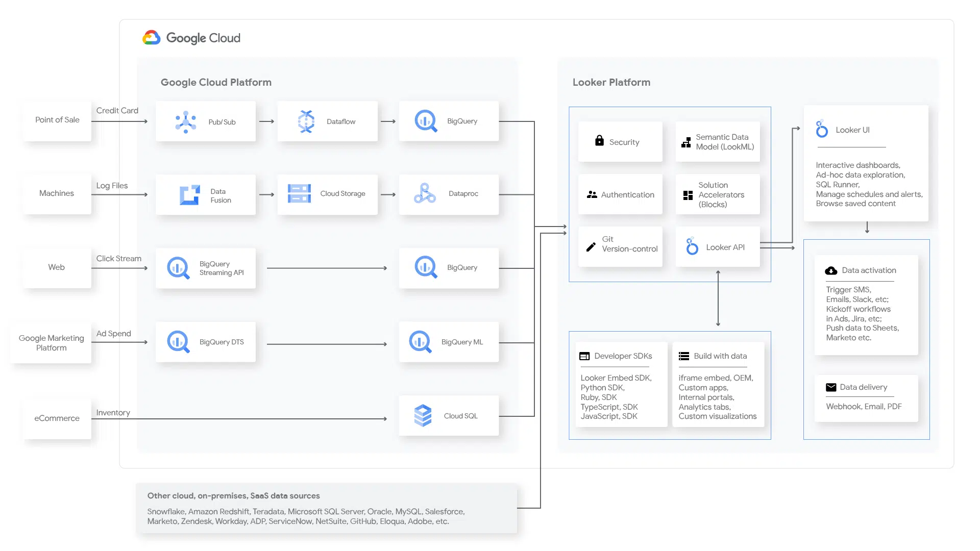
Task: Click the 'iframe embed, OEM' line
Action: (x=716, y=378)
